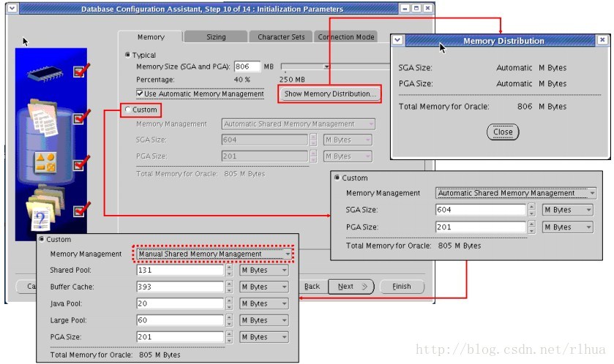Image resolution: width=614 pixels, height=364 pixels.
Task: Click the Buffer Cache stepper arrows
Action: click(x=230, y=287)
